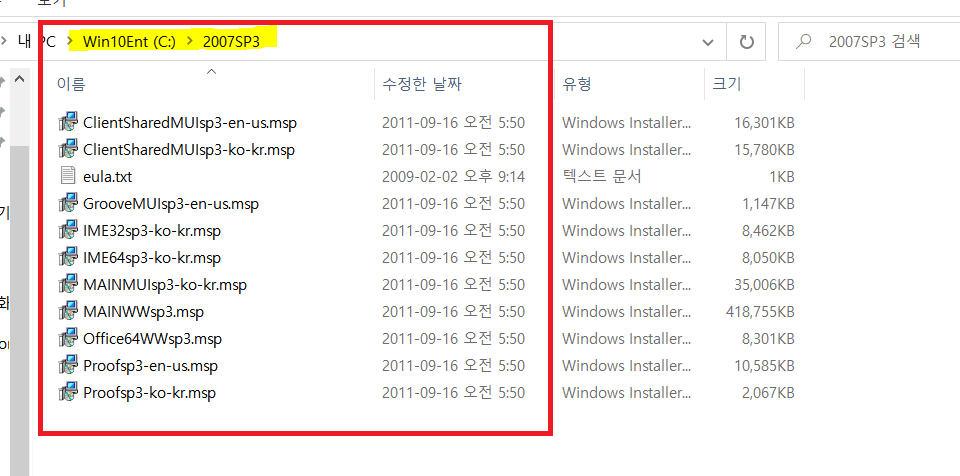Click the 8,301KB size value
This screenshot has height=476, width=960.
click(x=768, y=338)
